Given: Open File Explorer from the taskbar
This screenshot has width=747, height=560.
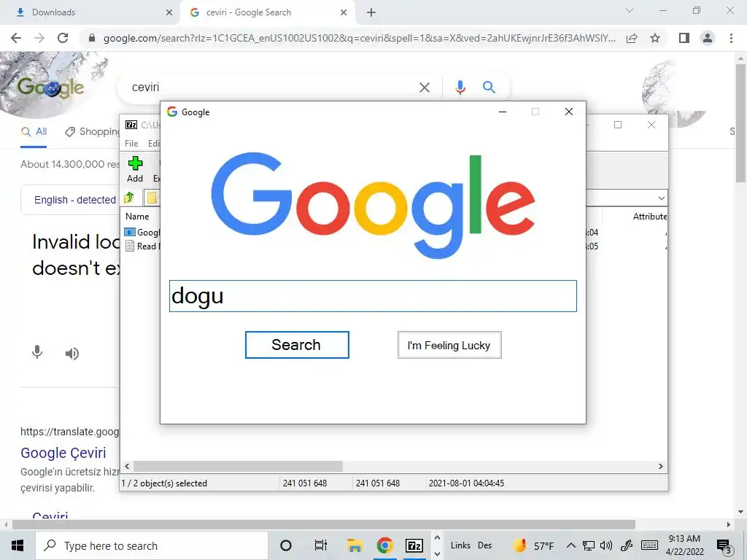Looking at the screenshot, I should coord(355,545).
